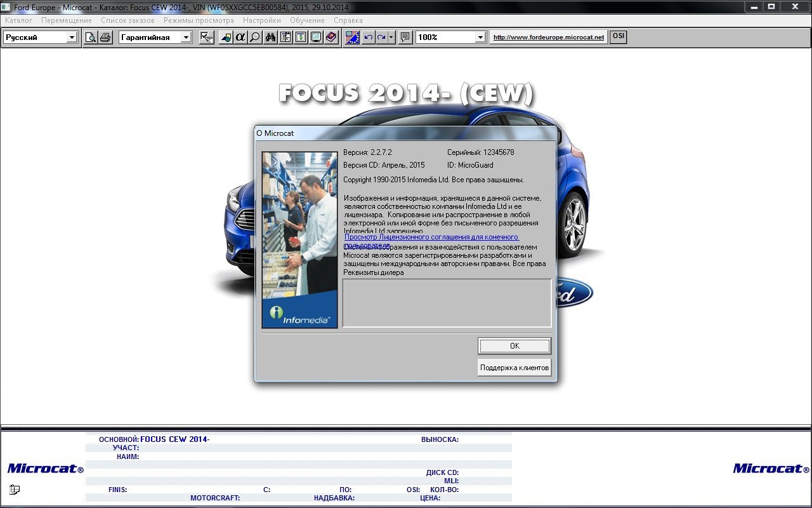Click the OSI toolbar button
The height and width of the screenshot is (508, 812).
(x=618, y=37)
